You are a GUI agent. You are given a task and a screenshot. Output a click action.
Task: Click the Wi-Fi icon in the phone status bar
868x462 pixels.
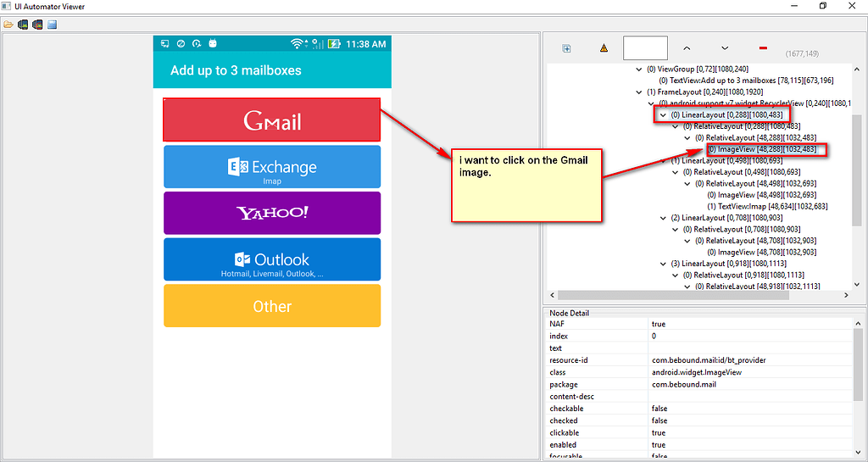tap(298, 44)
